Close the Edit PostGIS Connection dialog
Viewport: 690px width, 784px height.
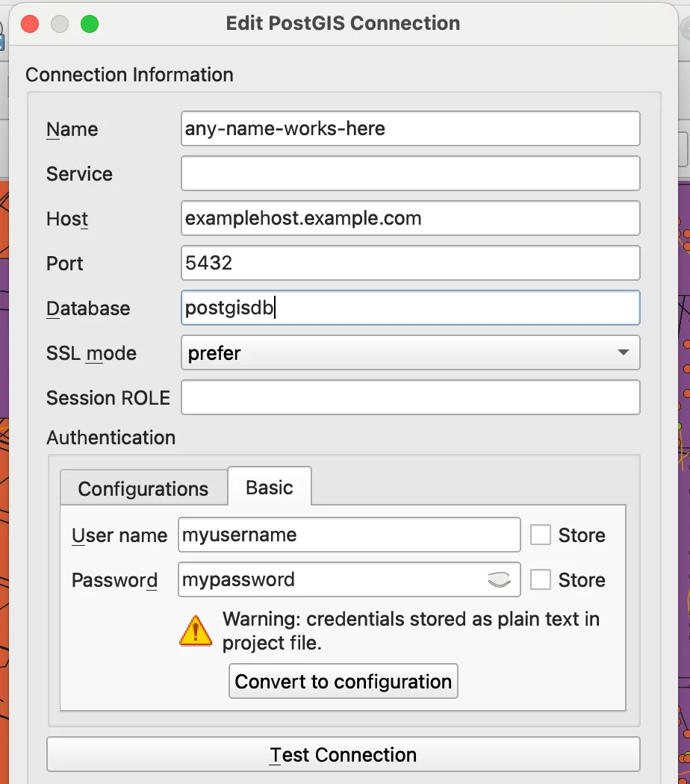(30, 23)
